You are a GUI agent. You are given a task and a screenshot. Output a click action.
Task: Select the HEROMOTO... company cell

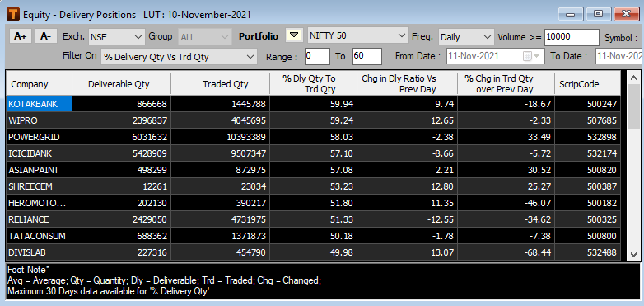pyautogui.click(x=39, y=203)
